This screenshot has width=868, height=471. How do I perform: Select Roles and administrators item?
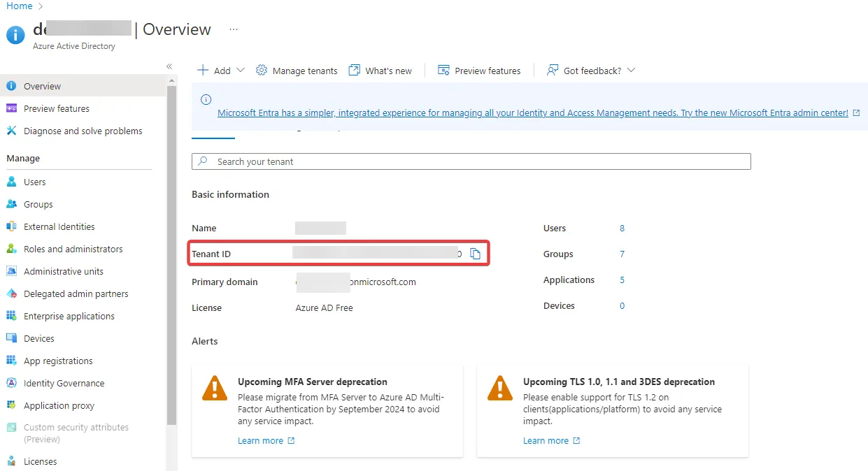point(73,249)
